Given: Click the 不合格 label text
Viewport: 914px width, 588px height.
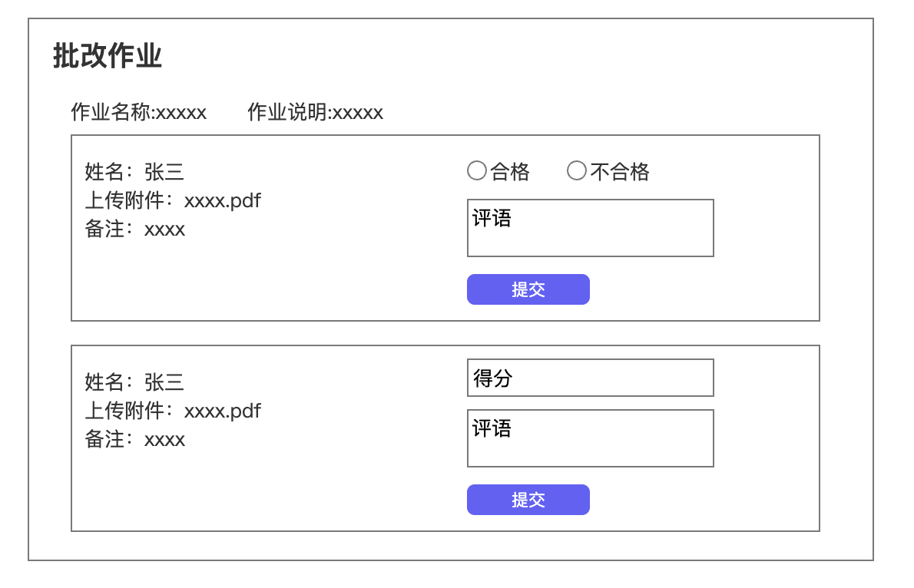Looking at the screenshot, I should 619,172.
